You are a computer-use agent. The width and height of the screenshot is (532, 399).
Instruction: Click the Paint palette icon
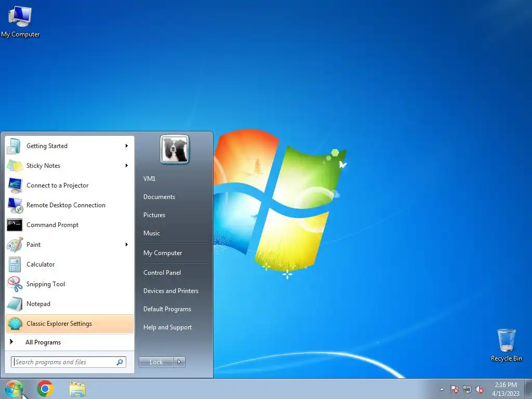point(15,245)
